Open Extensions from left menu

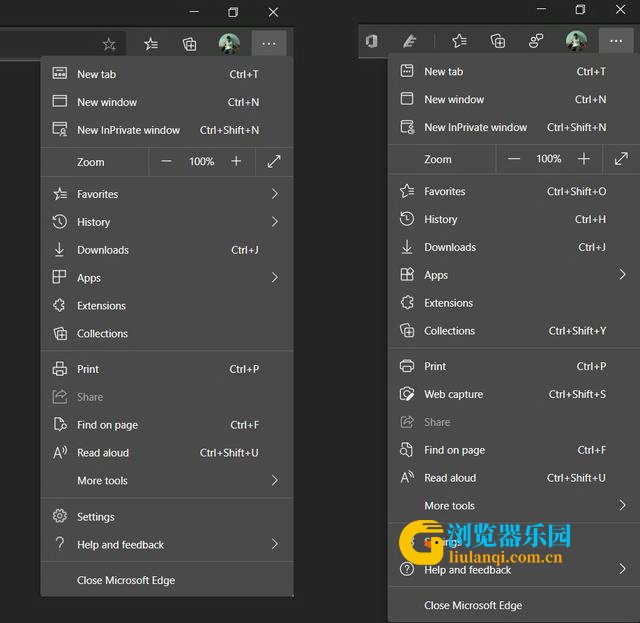click(167, 306)
